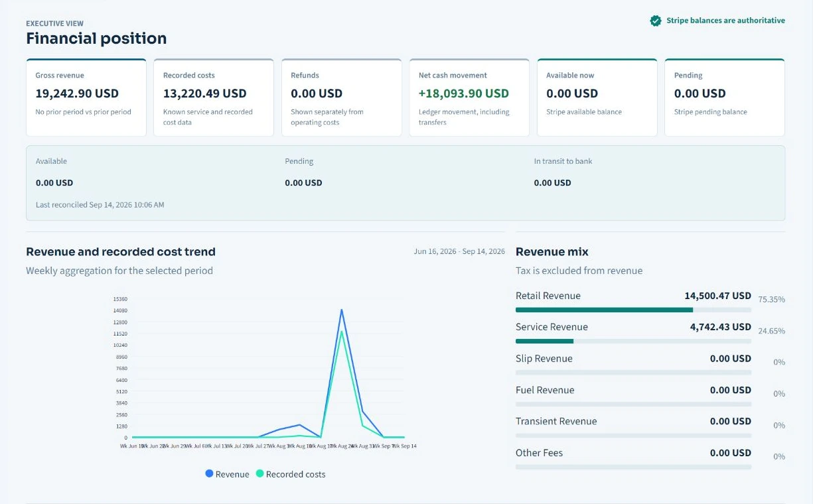Select the 0.00 USD Fuel Revenue amount
The width and height of the screenshot is (813, 504).
(x=731, y=390)
